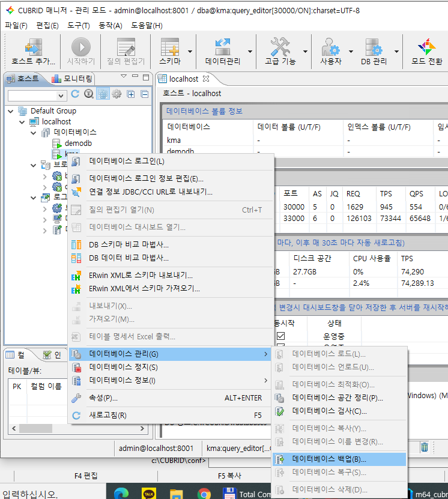
Task: Open the 도움말(H) menu
Action: click(147, 25)
